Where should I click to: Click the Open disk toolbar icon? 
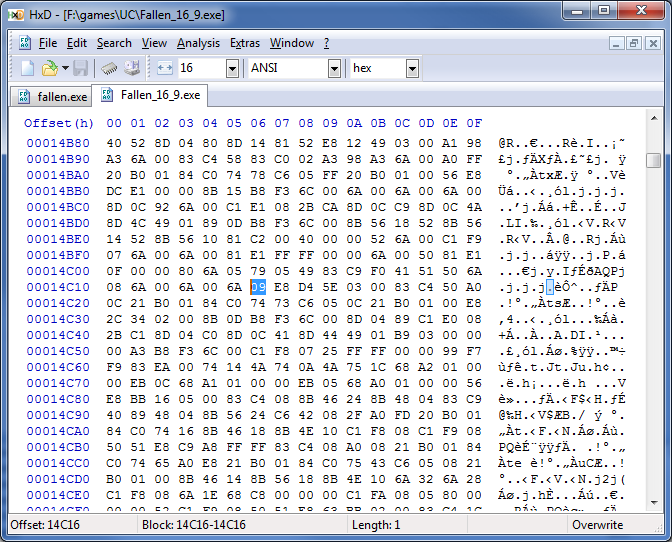(132, 68)
